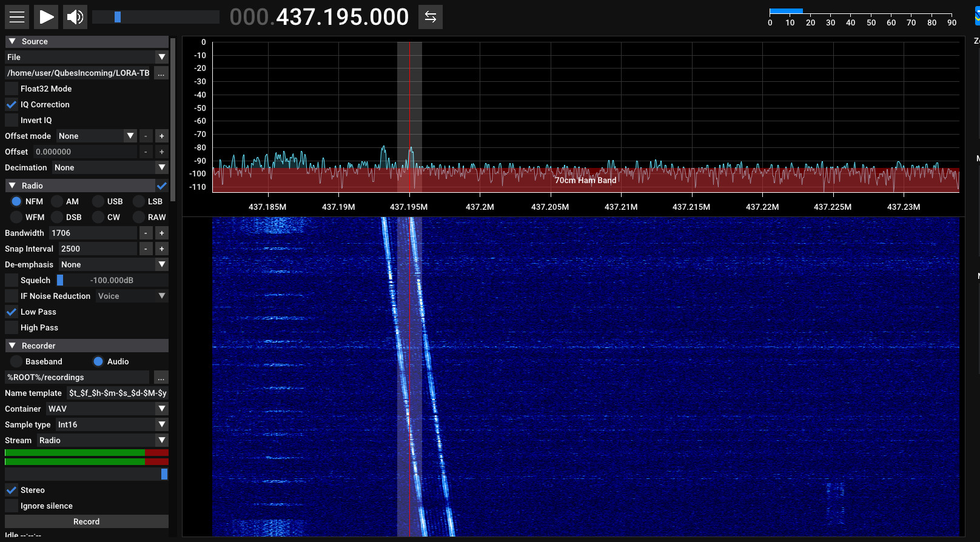Choose Baseband recording mode
The width and height of the screenshot is (980, 542).
click(x=16, y=362)
